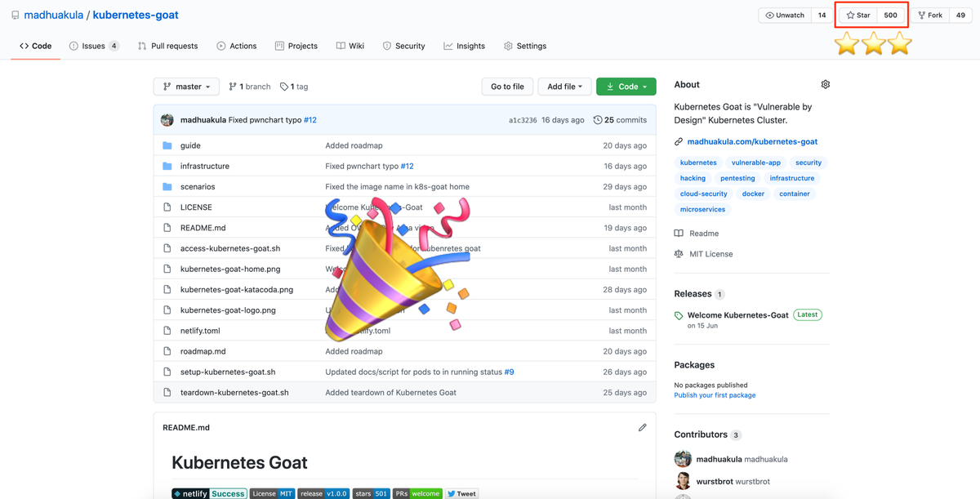Select the cloud-security topic tag
The height and width of the screenshot is (499, 980).
pos(704,194)
